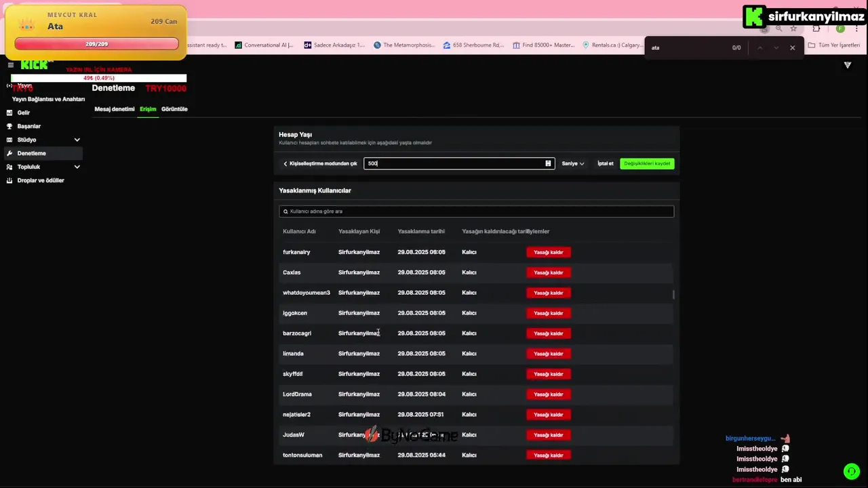The image size is (868, 488).
Task: Click the triangular icon at page top right
Action: 847,65
